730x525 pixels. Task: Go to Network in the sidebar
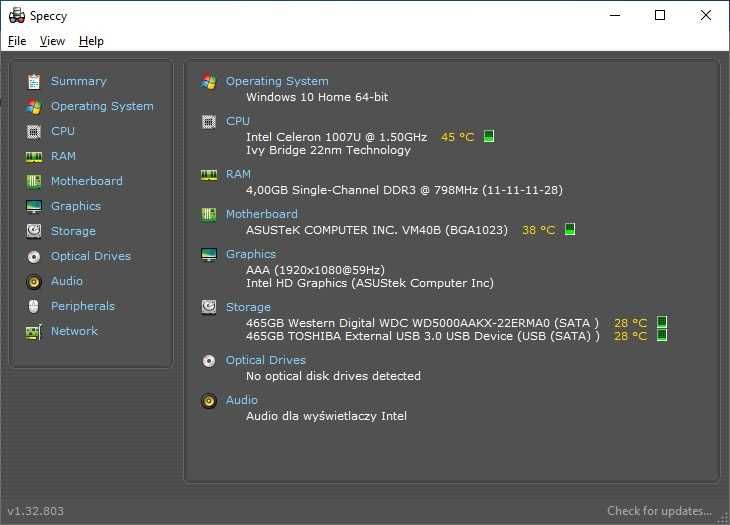point(74,331)
